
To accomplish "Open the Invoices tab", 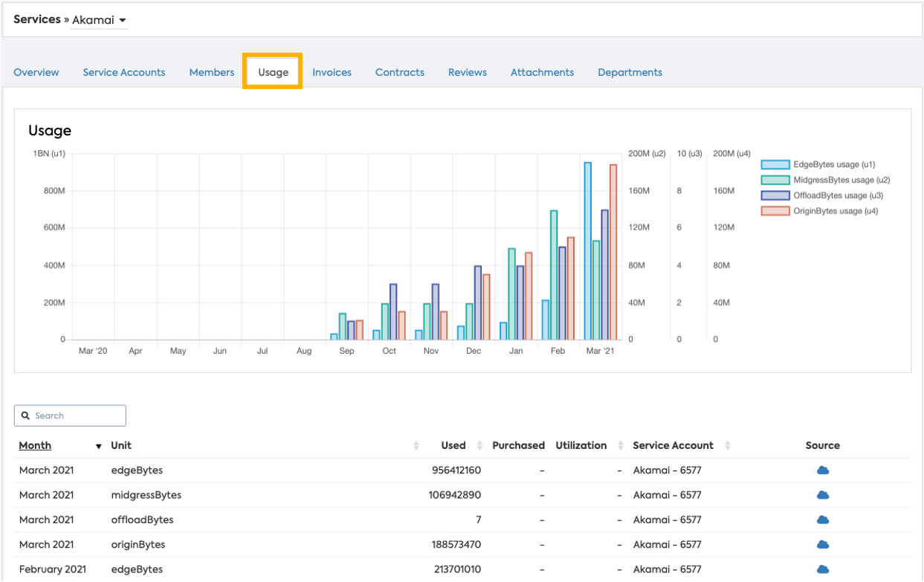I will [x=332, y=72].
